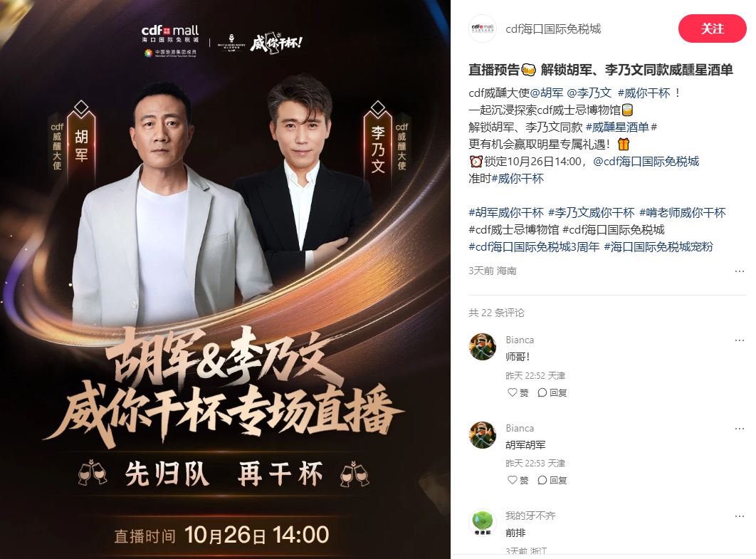Follow the account with 关注 button
Image resolution: width=756 pixels, height=559 pixels.
click(x=712, y=29)
